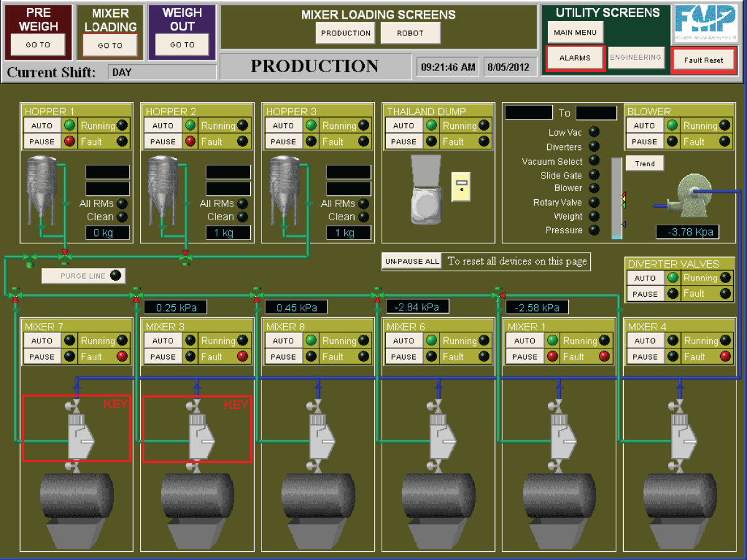Select the drum icon below MIXER 6

click(438, 495)
